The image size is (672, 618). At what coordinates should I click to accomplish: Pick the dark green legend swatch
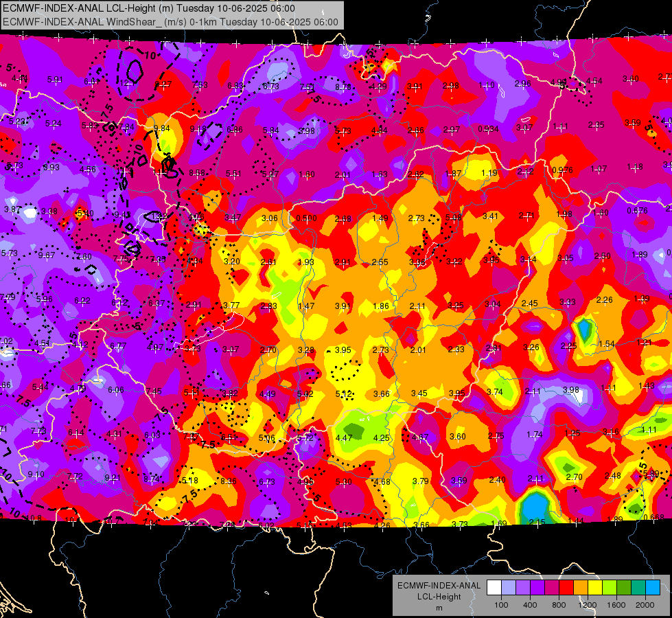(623, 588)
